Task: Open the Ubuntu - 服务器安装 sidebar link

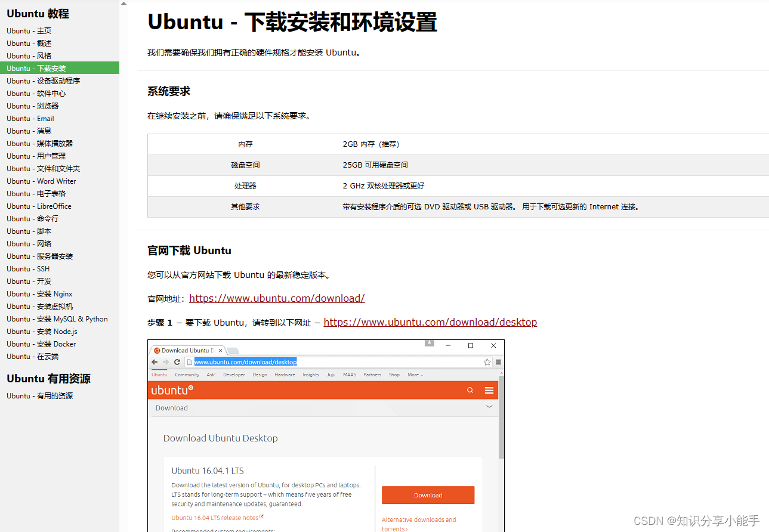Action: [x=40, y=256]
